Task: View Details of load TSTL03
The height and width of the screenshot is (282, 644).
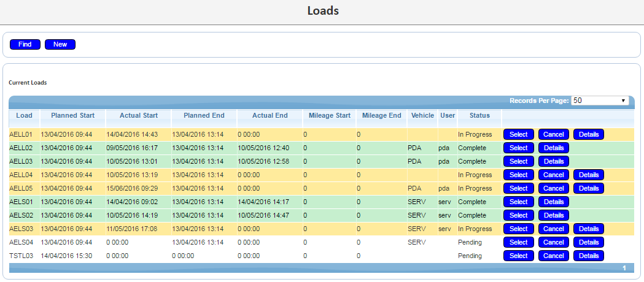Action: (589, 256)
